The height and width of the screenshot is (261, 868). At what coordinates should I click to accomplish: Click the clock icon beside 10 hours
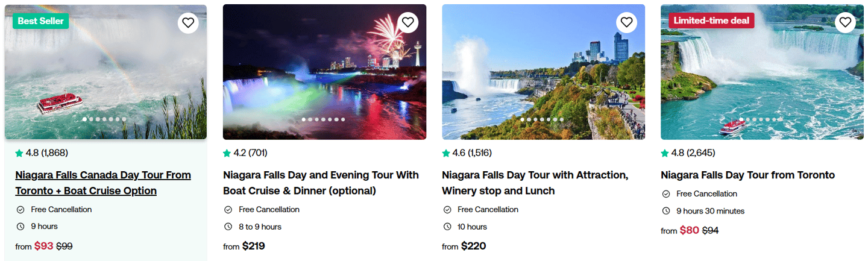tap(447, 227)
